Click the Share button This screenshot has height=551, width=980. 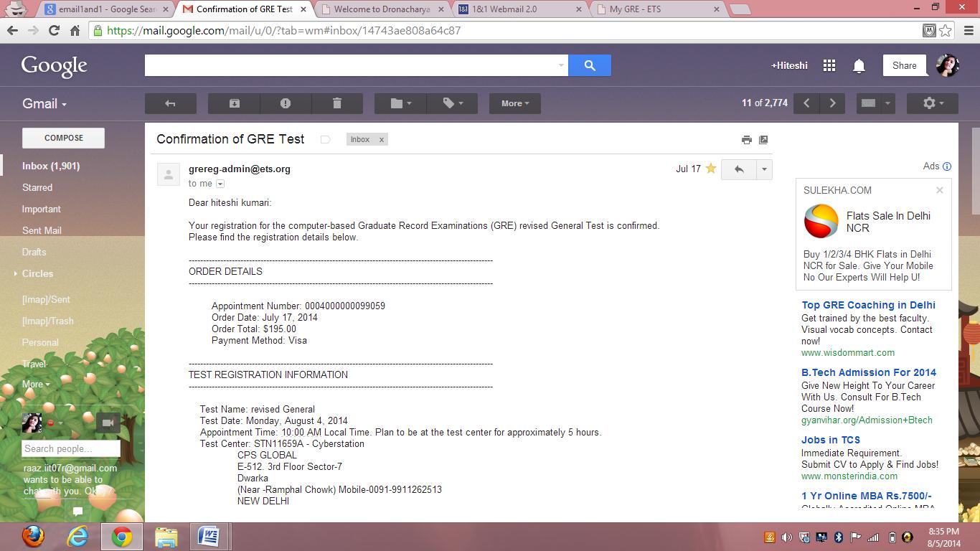pyautogui.click(x=904, y=65)
